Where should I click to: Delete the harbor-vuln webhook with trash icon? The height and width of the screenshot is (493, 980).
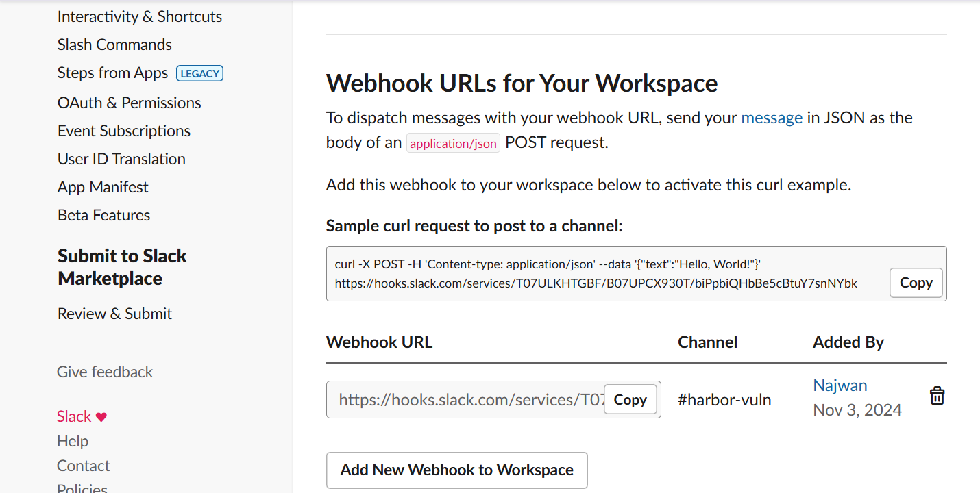(937, 396)
